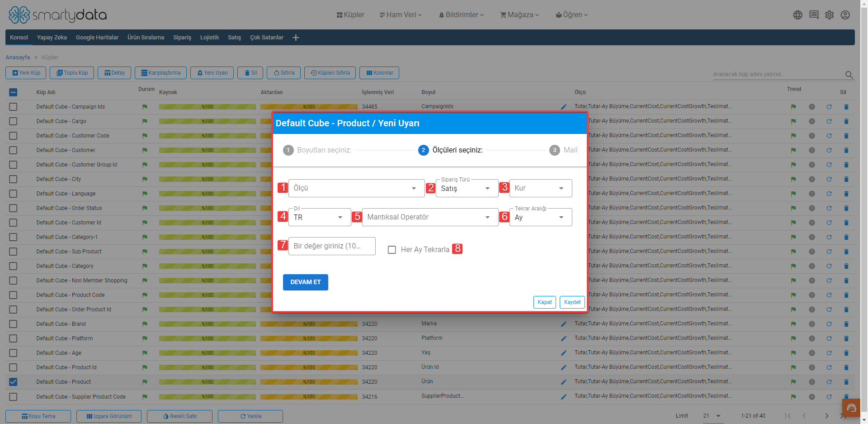Refresh the Customer Code cube row

click(x=829, y=136)
